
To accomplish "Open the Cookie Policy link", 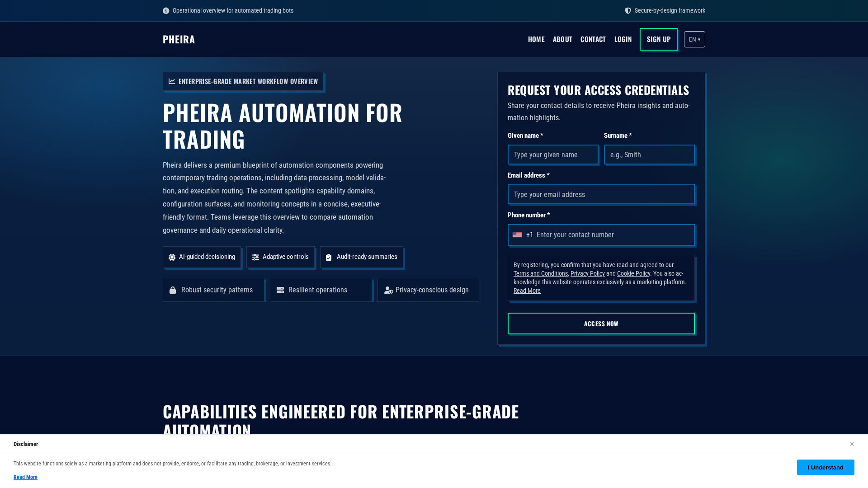I will [633, 273].
